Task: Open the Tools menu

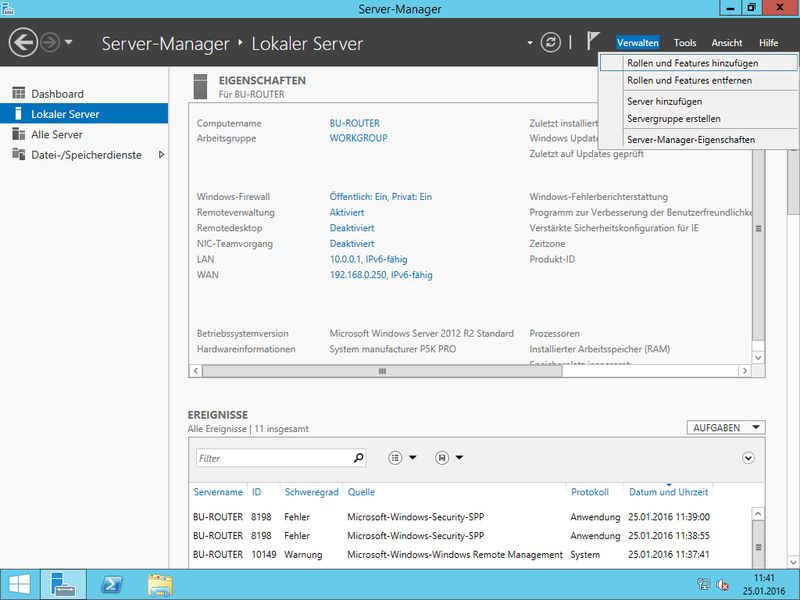Action: point(685,43)
